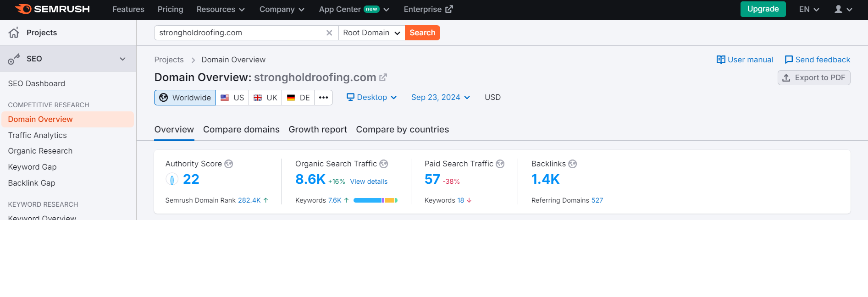This screenshot has height=297, width=868.
Task: Open the EN language dropdown
Action: [x=809, y=9]
